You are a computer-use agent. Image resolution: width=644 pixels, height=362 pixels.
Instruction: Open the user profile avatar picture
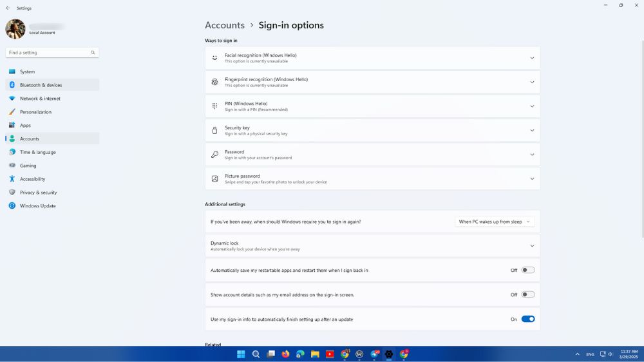pos(15,29)
